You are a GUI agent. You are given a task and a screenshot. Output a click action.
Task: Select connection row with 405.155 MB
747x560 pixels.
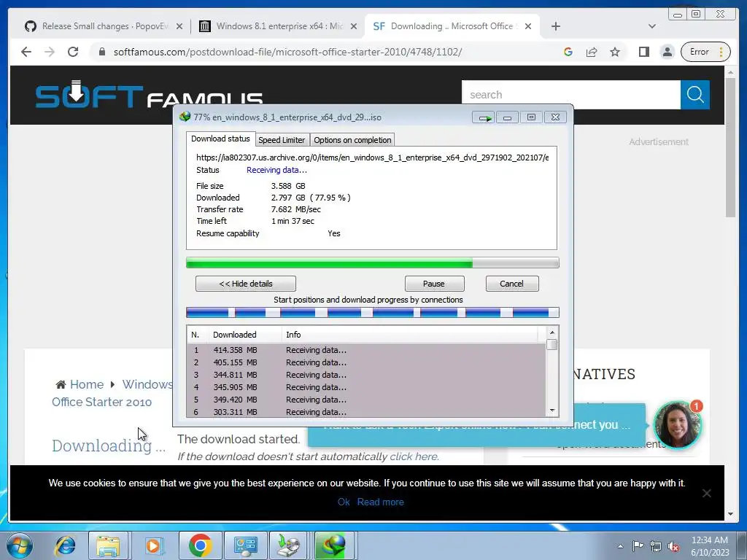366,362
